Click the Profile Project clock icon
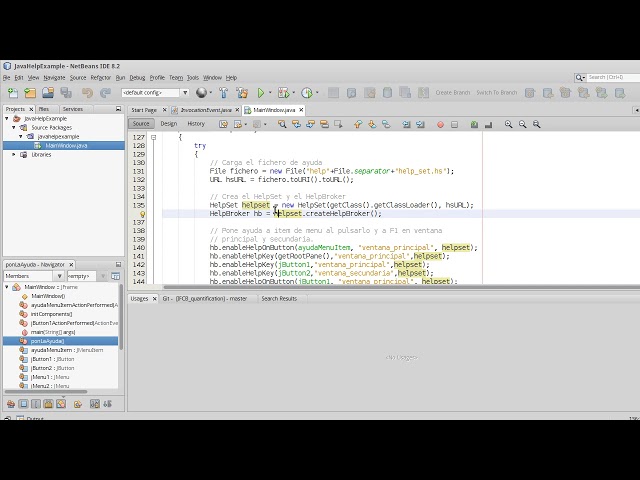 [x=307, y=93]
